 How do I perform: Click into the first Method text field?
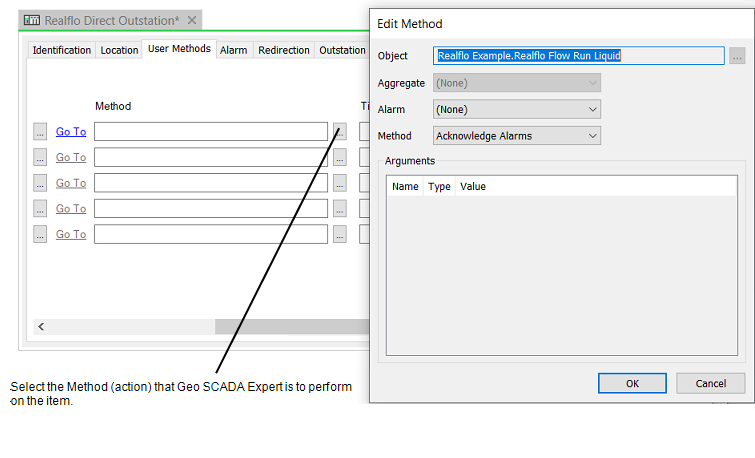[211, 131]
